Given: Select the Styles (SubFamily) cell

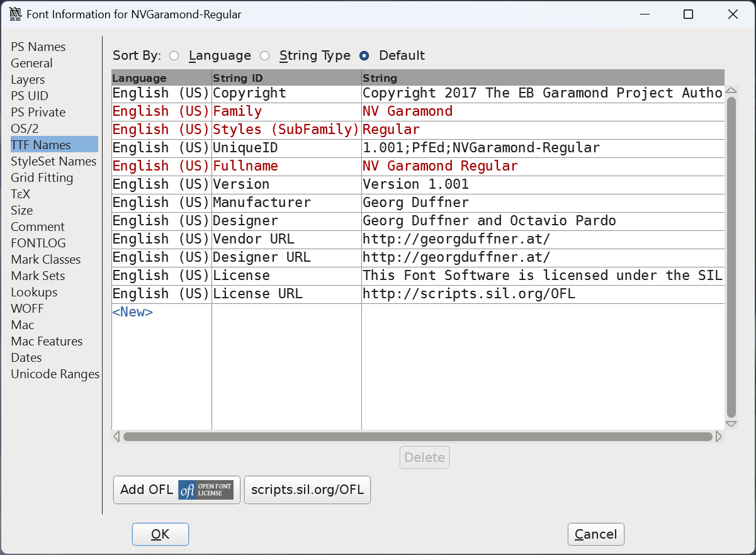Looking at the screenshot, I should tap(287, 130).
